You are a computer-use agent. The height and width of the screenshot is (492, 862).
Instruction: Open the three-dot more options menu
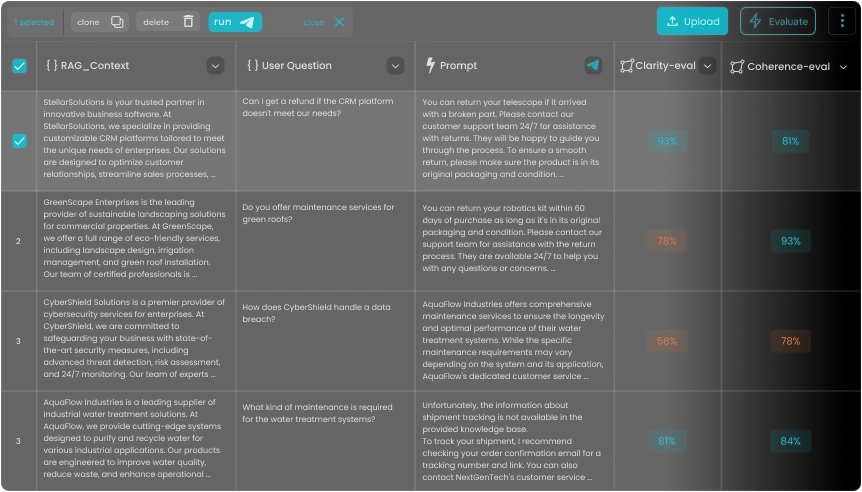click(x=842, y=21)
